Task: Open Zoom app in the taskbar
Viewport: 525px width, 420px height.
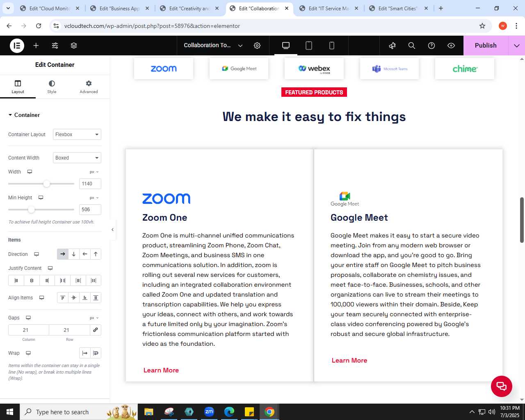Action: pos(209,412)
